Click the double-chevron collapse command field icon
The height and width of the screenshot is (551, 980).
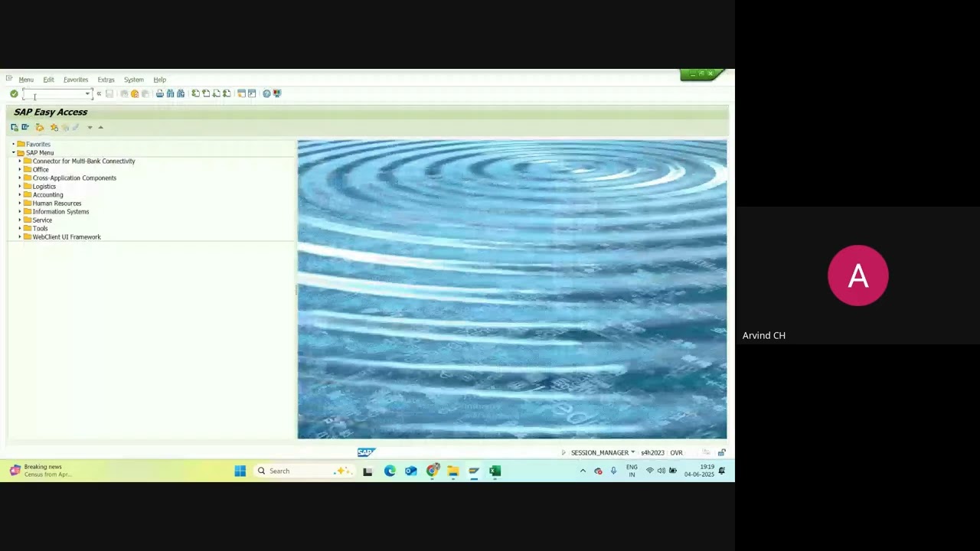coord(99,93)
